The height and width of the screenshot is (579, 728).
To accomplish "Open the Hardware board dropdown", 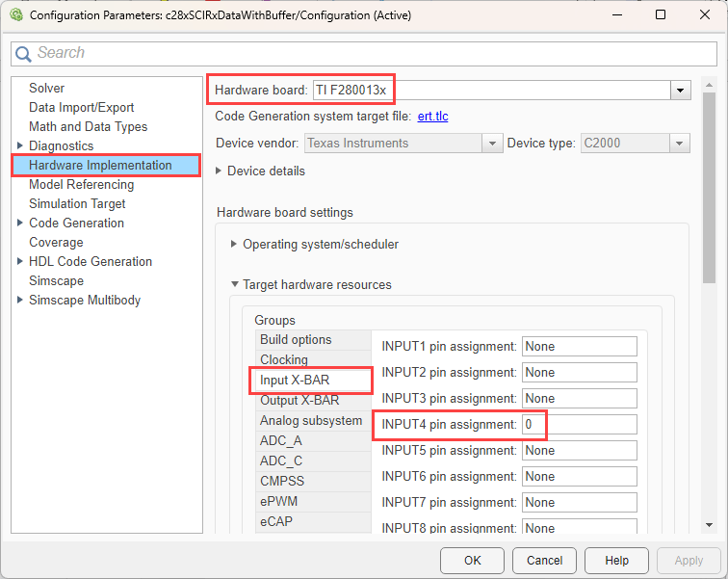I will pyautogui.click(x=681, y=91).
